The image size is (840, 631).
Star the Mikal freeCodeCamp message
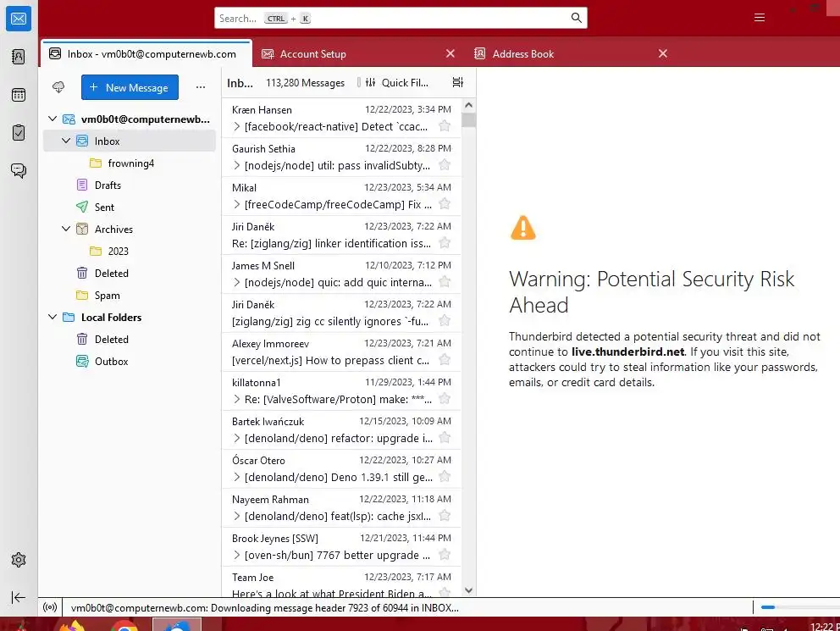(444, 204)
